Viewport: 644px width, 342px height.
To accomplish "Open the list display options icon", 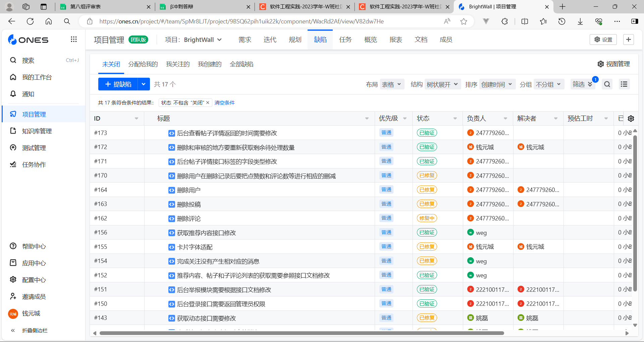I will coord(624,84).
